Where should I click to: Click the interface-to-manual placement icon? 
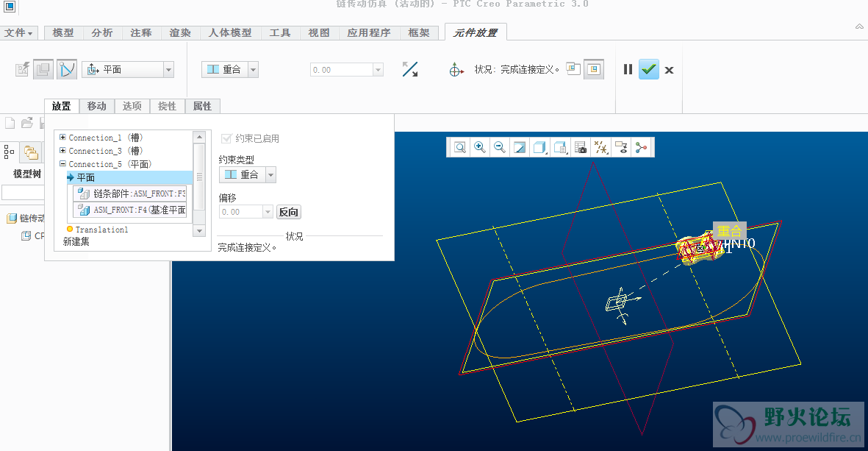click(x=22, y=69)
